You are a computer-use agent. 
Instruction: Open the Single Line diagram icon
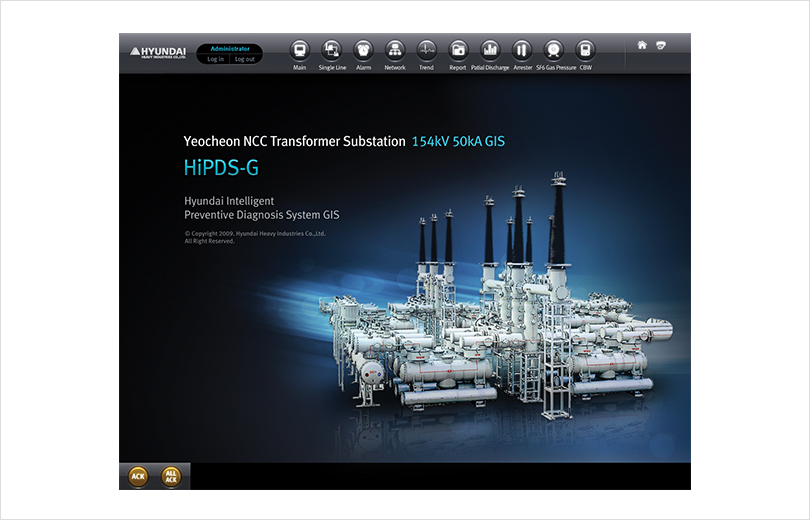tap(332, 51)
